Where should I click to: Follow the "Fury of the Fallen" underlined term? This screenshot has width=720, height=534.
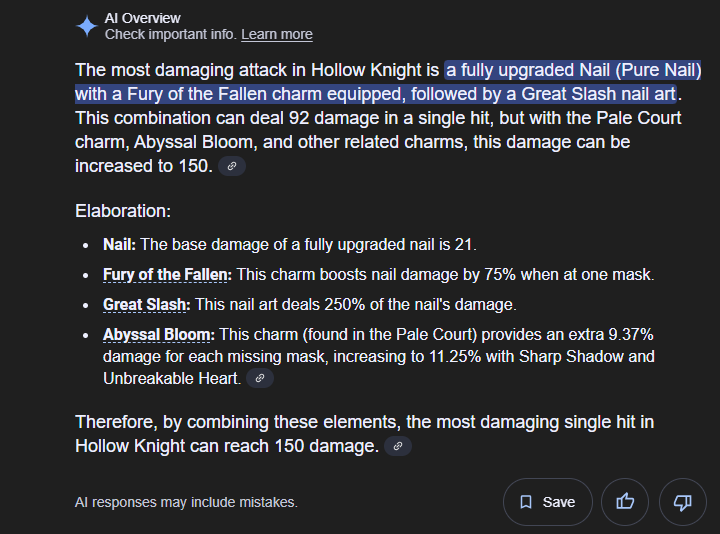[x=167, y=275]
